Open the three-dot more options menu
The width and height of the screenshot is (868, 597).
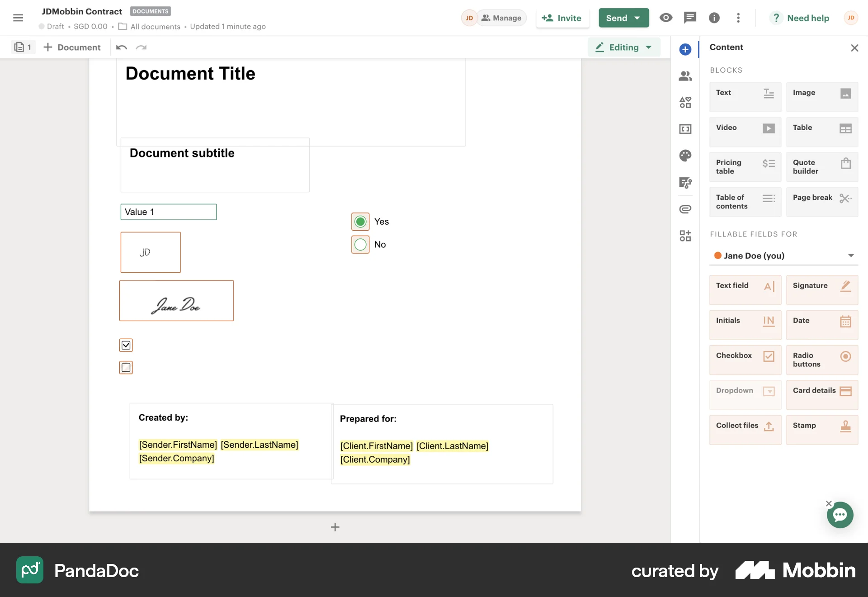point(738,18)
